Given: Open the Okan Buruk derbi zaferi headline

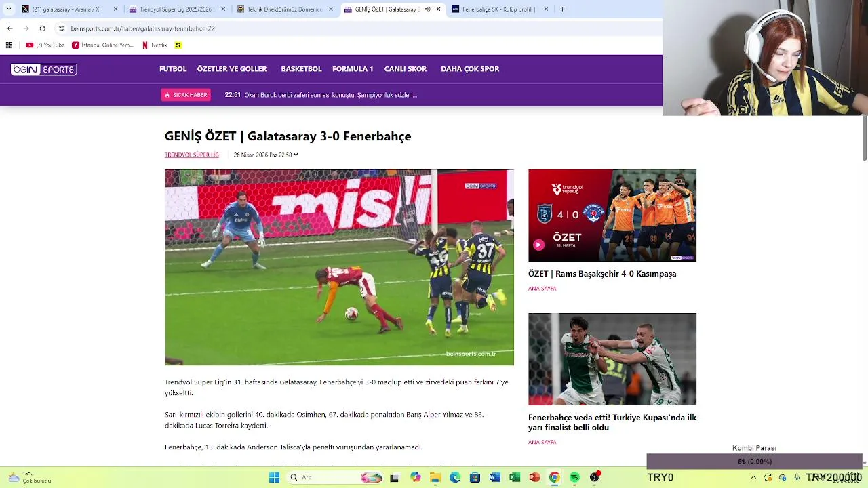Looking at the screenshot, I should [331, 95].
